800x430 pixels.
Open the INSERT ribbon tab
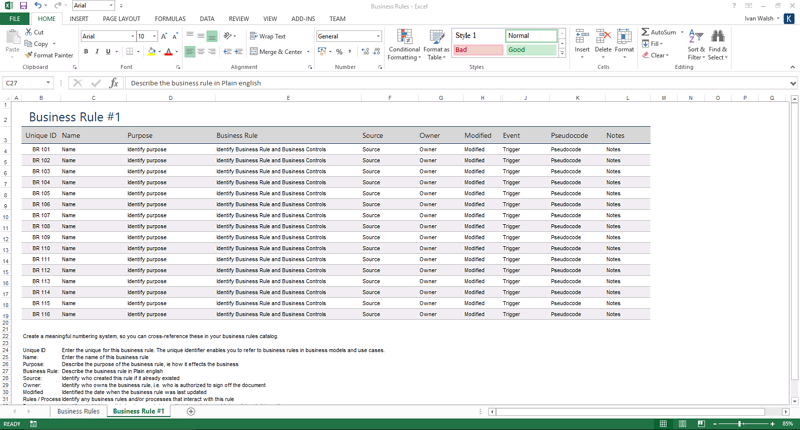pyautogui.click(x=79, y=19)
